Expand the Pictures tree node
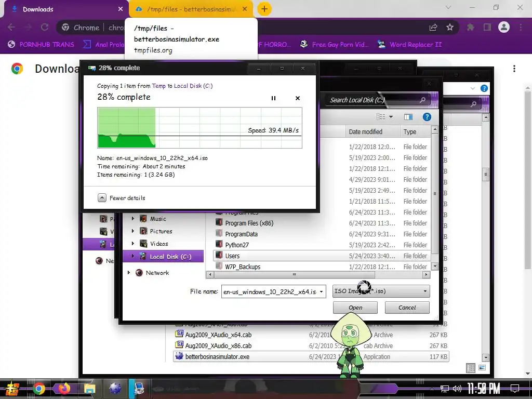Image resolution: width=532 pixels, height=399 pixels. [x=133, y=231]
